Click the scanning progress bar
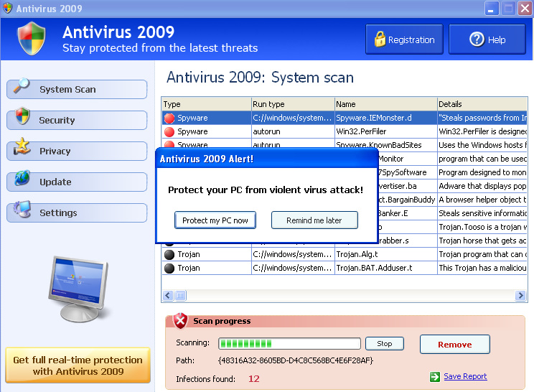The width and height of the screenshot is (534, 392). 289,344
